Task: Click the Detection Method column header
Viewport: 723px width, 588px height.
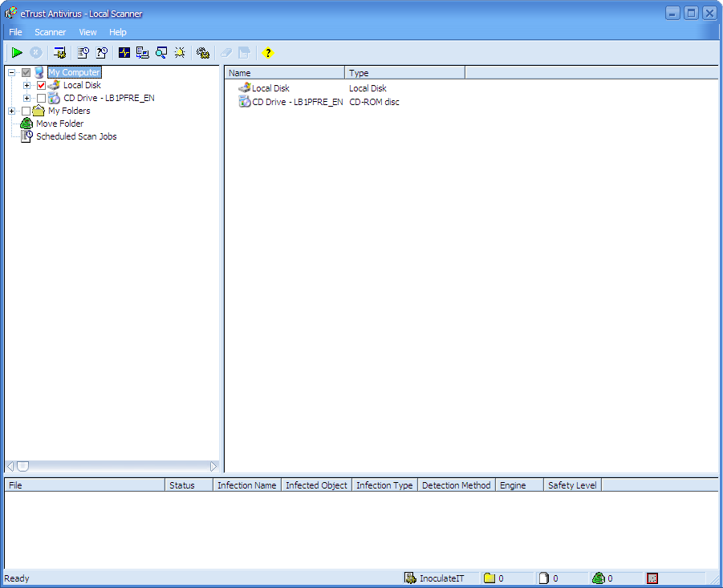Action: 457,485
